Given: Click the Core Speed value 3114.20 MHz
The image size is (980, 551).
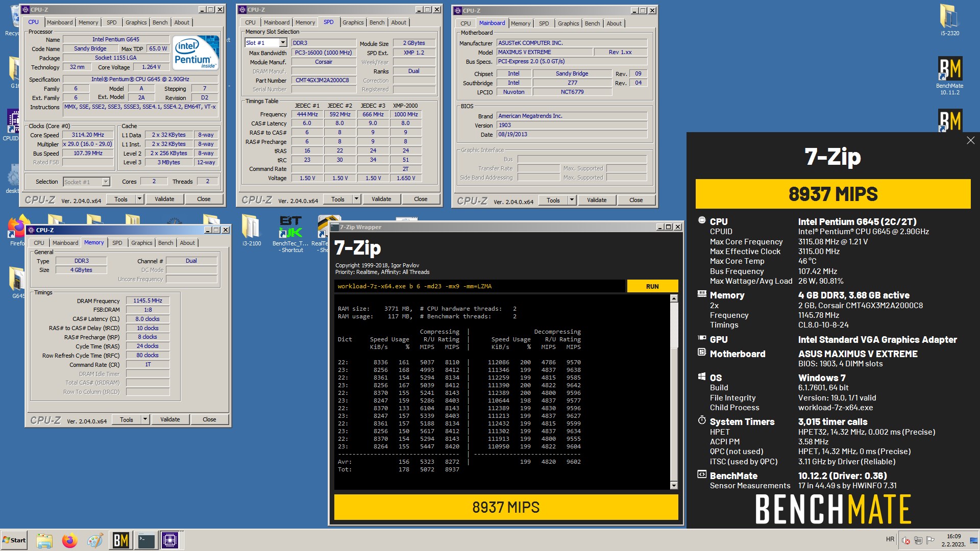Looking at the screenshot, I should pyautogui.click(x=88, y=135).
